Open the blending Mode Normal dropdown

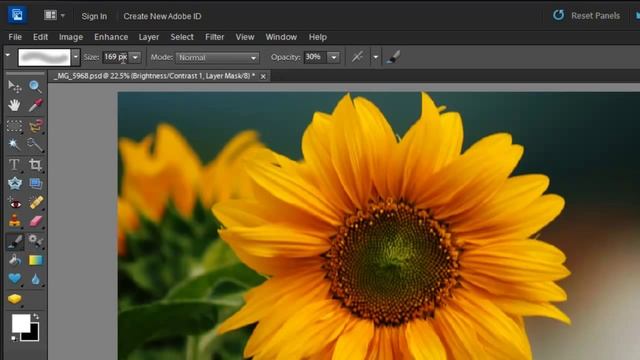click(218, 58)
